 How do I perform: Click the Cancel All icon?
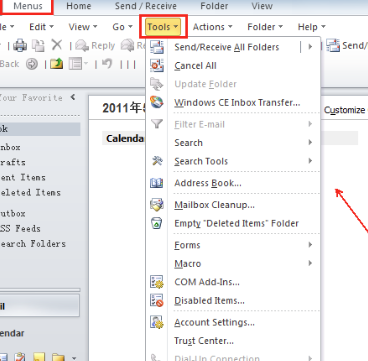157,65
